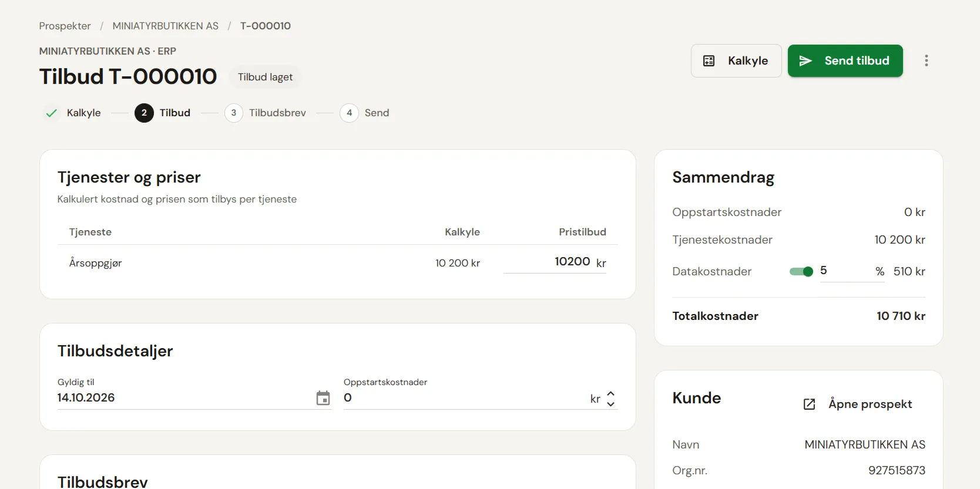
Task: Click the org number 927515873
Action: (897, 470)
